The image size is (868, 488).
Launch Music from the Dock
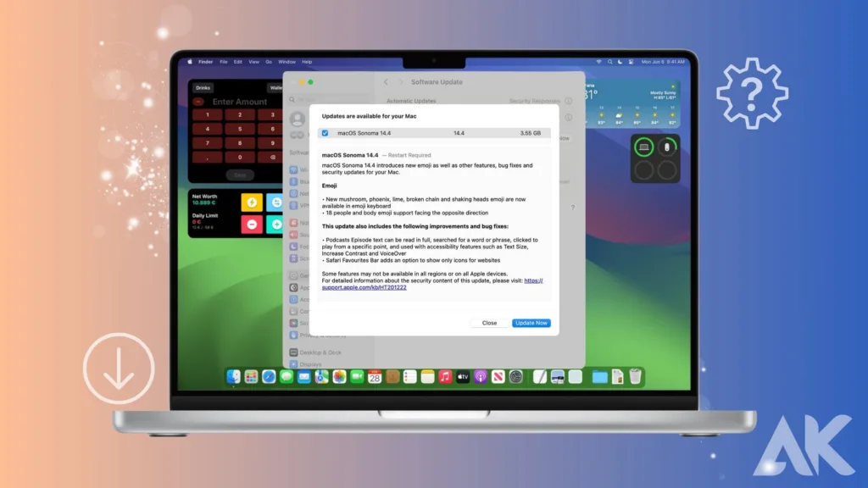pos(446,377)
